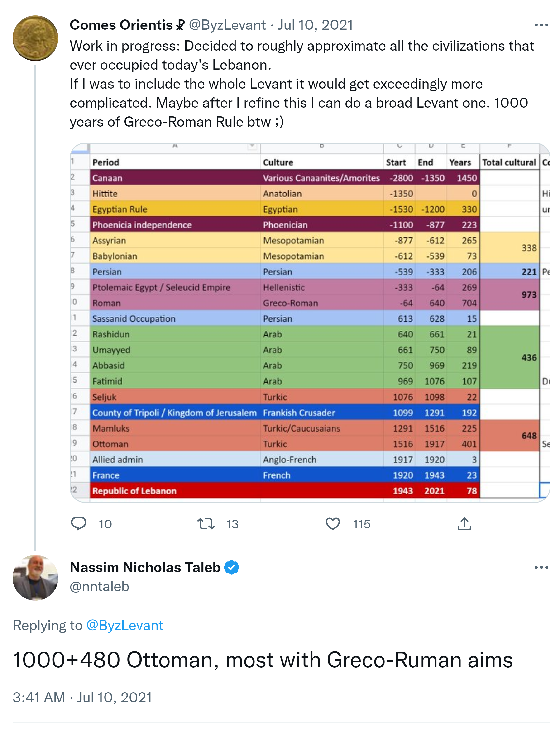Open the @ByzLevant mention link
This screenshot has height=731, width=560.
pos(125,625)
